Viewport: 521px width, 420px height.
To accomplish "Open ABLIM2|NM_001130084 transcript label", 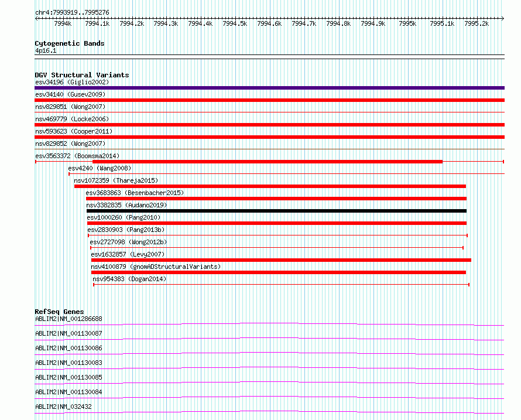I will click(x=68, y=392).
